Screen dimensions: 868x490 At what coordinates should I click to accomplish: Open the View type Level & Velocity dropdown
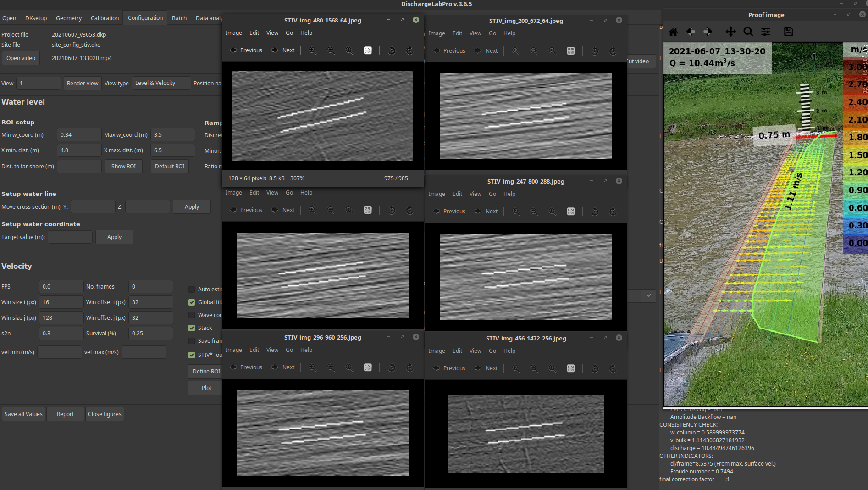[161, 83]
